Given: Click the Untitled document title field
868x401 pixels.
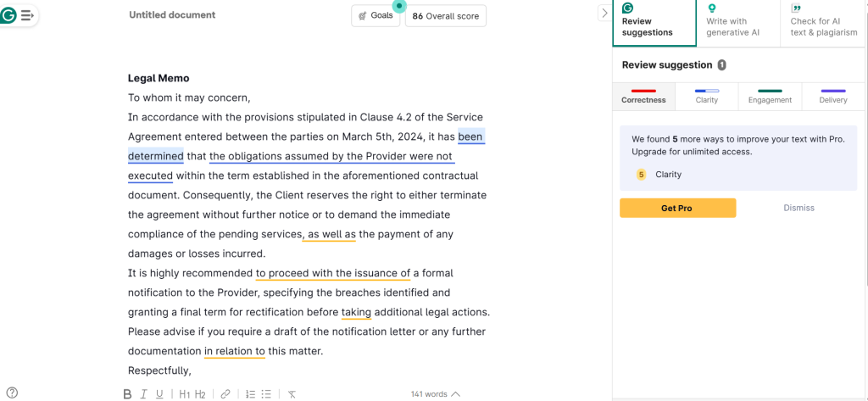Looking at the screenshot, I should [x=172, y=15].
